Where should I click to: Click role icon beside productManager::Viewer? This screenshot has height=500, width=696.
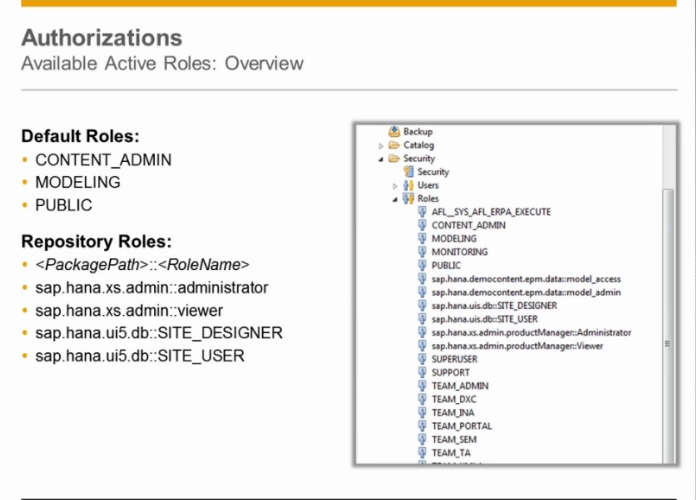click(x=423, y=345)
